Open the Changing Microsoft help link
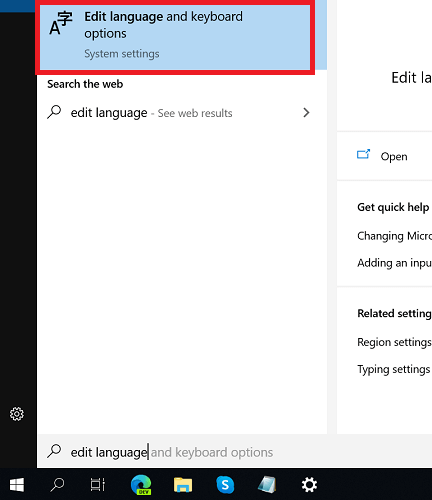The height and width of the screenshot is (500, 432). point(395,236)
